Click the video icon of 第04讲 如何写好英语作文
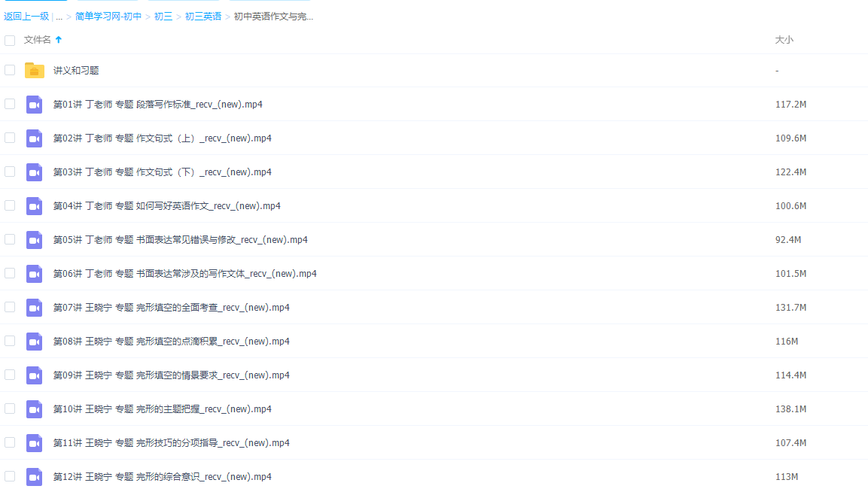Image resolution: width=868 pixels, height=489 pixels. coord(34,205)
